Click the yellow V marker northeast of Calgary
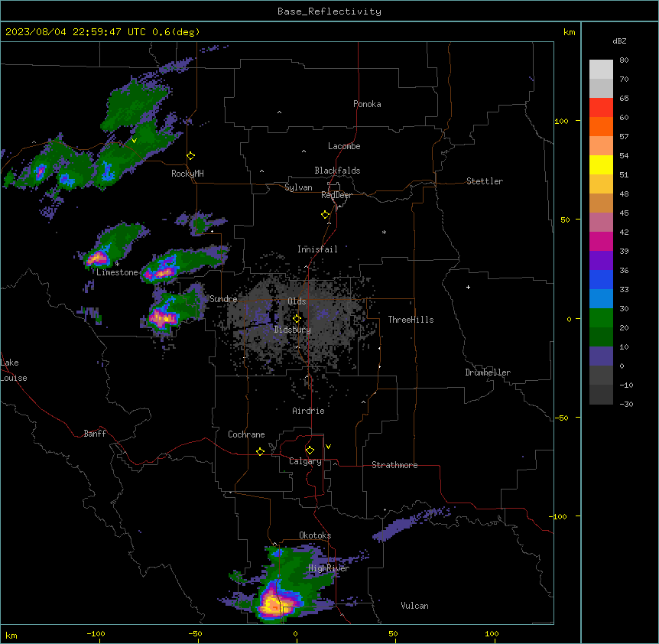The height and width of the screenshot is (644, 659). [328, 447]
